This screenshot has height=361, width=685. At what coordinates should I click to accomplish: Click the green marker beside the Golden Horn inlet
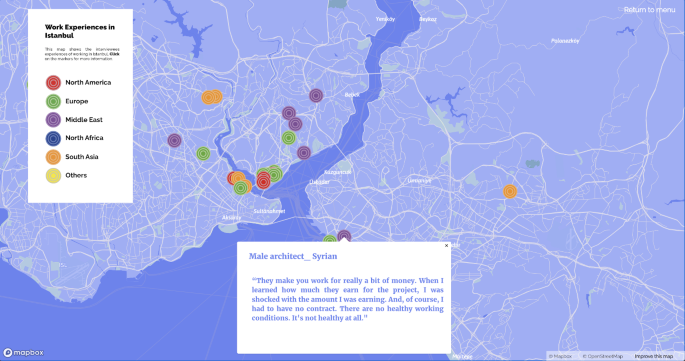[203, 153]
